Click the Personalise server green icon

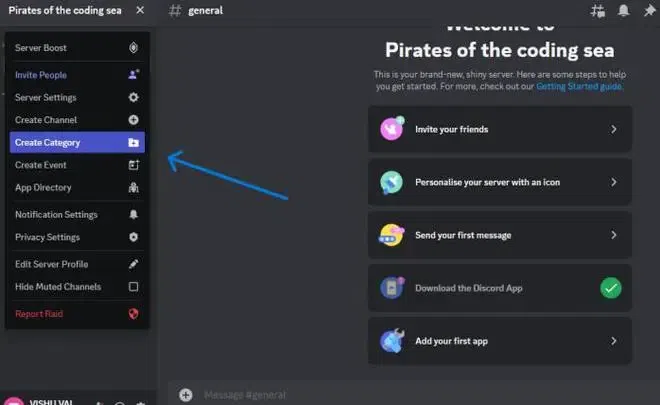click(x=391, y=182)
